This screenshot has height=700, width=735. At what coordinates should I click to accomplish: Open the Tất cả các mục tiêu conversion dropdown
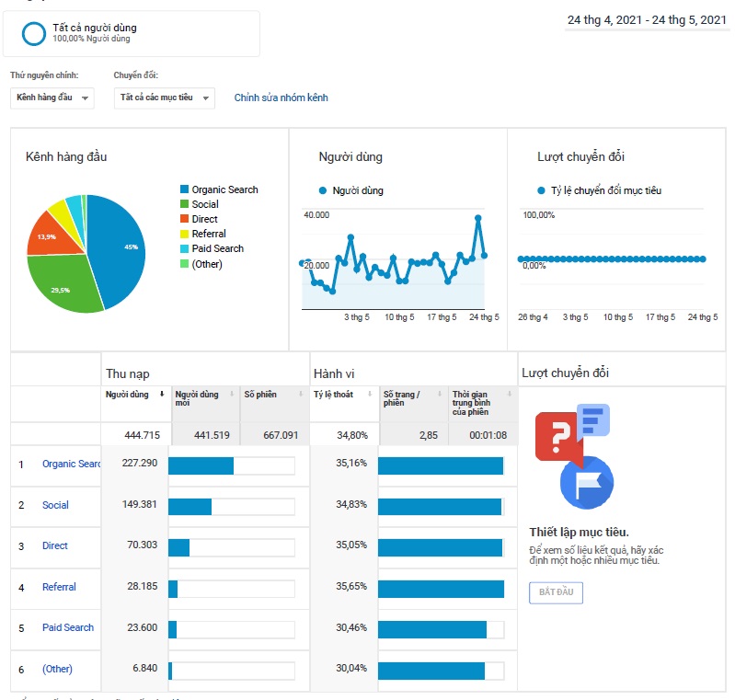(x=164, y=98)
